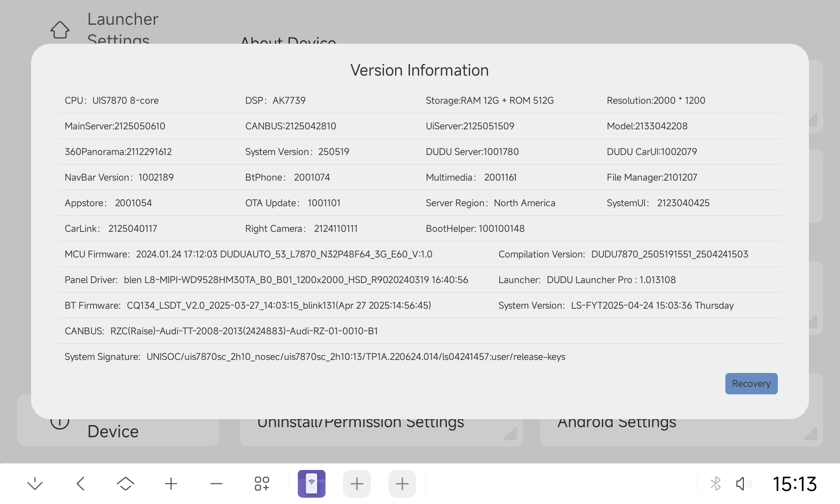Tap the home icon near Launcher Settings
This screenshot has height=504, width=840.
(60, 30)
